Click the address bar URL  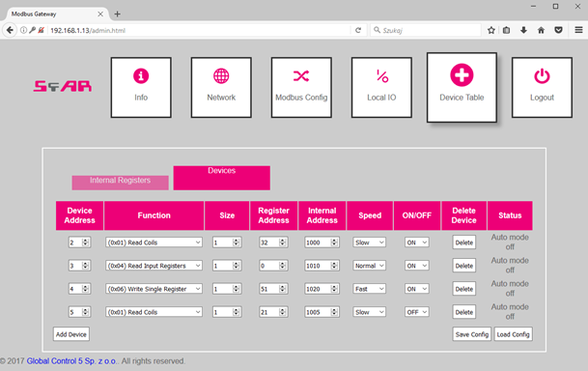[88, 30]
